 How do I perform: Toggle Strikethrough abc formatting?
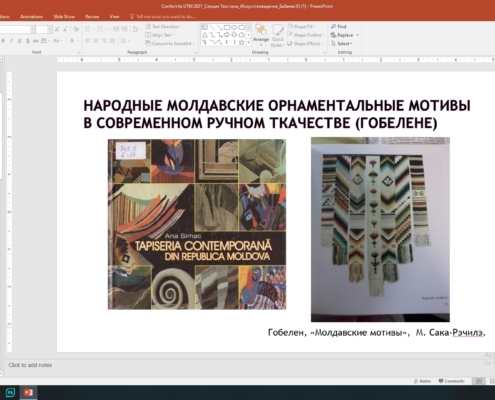[x=36, y=41]
